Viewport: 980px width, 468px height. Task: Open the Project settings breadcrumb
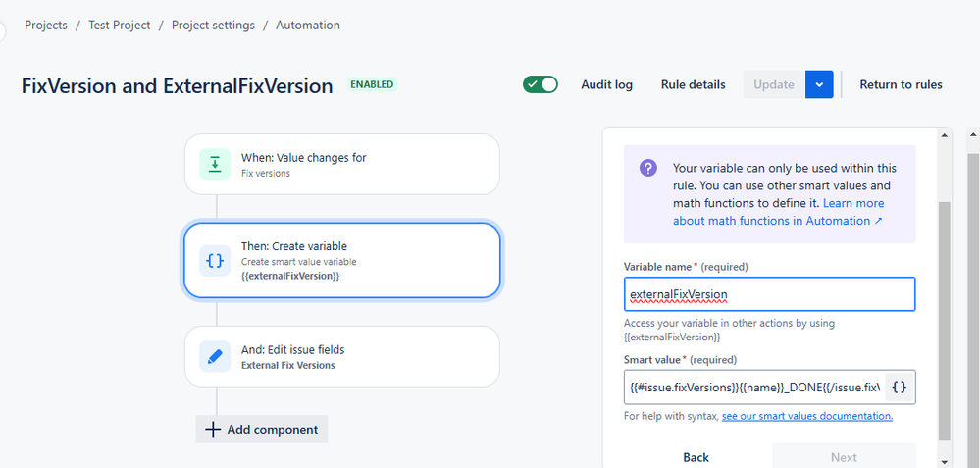tap(213, 25)
